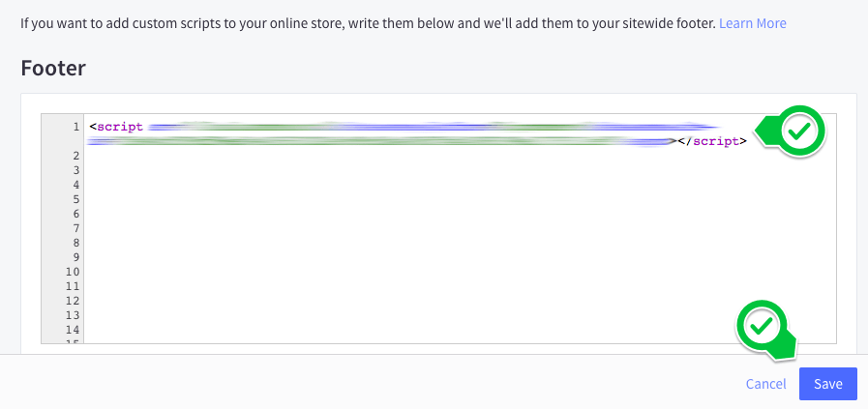Image resolution: width=868 pixels, height=409 pixels.
Task: Click the green checkmark above Save
Action: click(763, 325)
